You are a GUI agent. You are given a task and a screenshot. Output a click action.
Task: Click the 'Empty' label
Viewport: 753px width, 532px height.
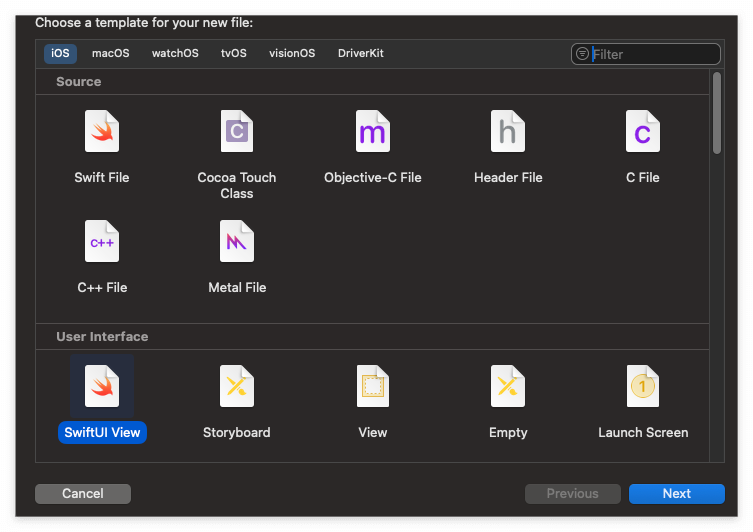tap(508, 433)
